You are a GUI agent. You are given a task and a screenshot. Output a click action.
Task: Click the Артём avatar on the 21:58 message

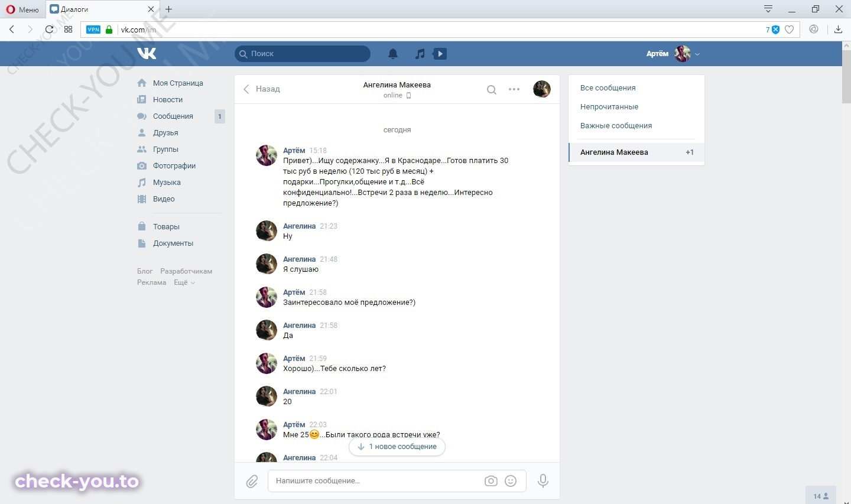[x=267, y=297]
